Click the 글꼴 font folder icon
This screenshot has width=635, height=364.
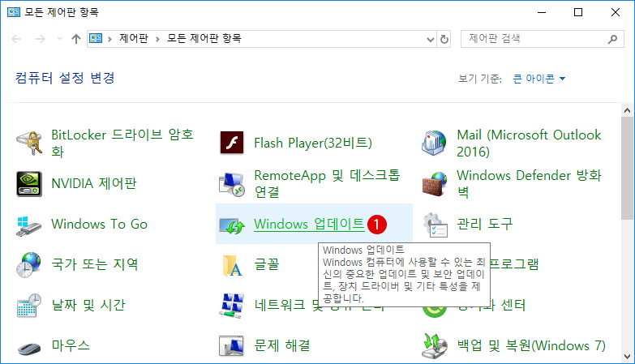(x=233, y=265)
